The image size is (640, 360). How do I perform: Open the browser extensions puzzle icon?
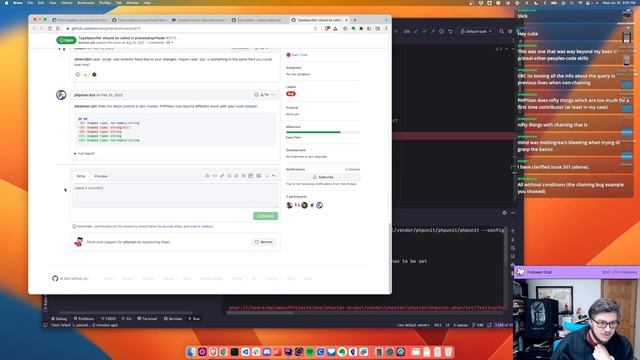click(x=361, y=29)
